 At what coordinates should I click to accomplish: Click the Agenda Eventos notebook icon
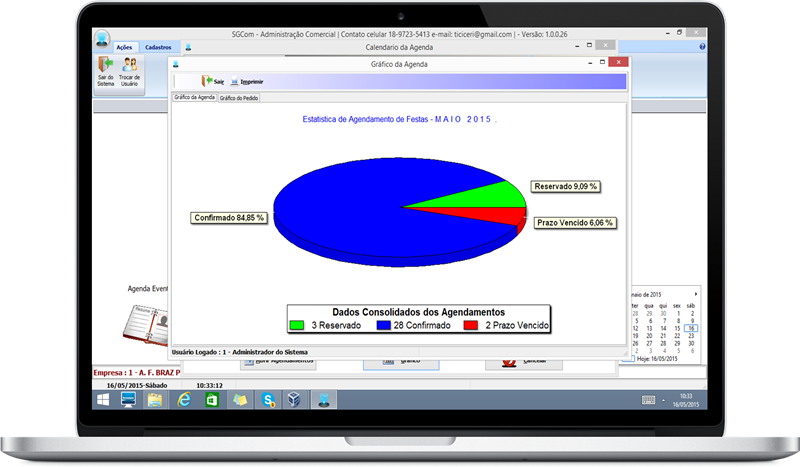coord(146,325)
